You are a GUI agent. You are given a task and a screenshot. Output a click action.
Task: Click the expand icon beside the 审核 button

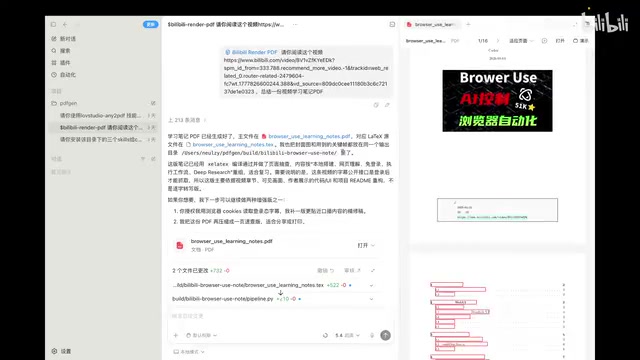coord(373,271)
